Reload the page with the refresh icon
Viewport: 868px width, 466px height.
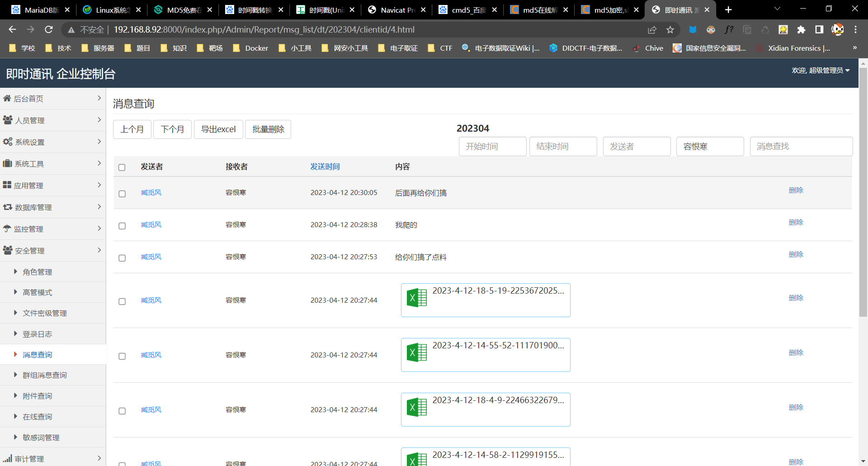point(49,29)
